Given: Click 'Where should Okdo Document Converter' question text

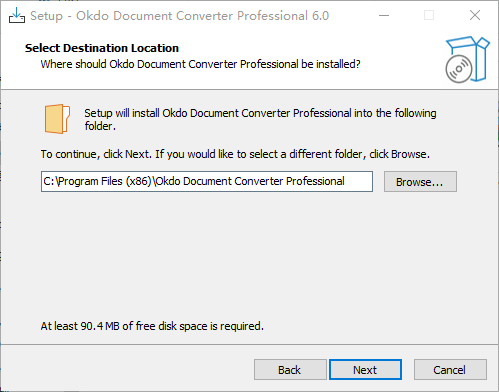Looking at the screenshot, I should pyautogui.click(x=200, y=64).
